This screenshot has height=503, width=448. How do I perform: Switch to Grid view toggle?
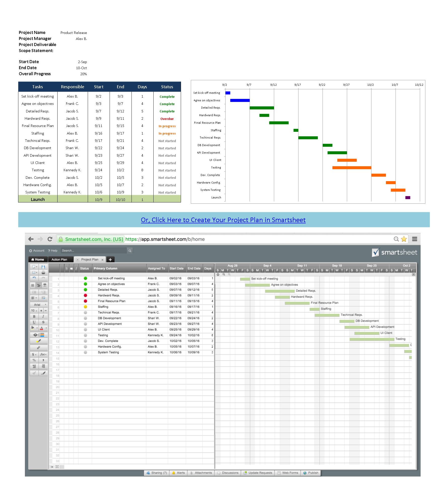(x=33, y=285)
